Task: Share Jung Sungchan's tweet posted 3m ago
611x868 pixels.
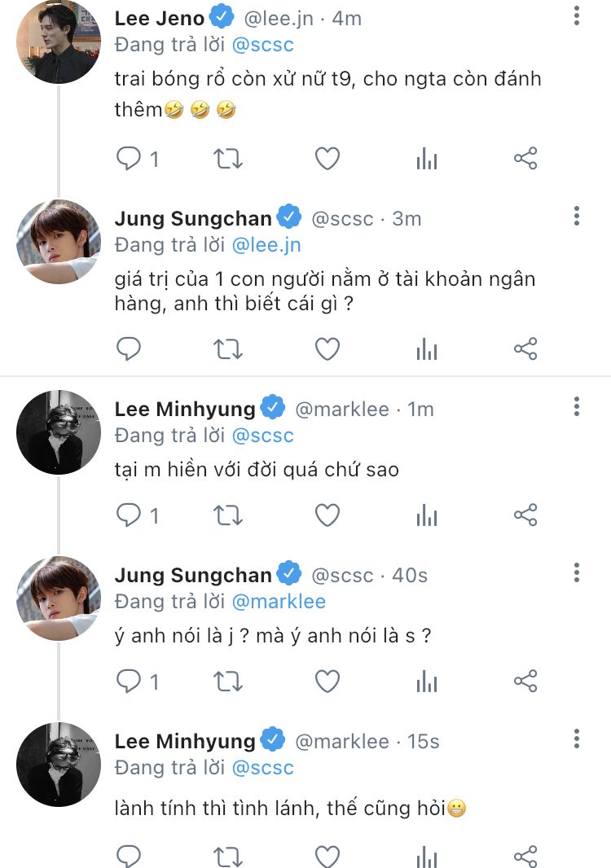Action: 525,349
